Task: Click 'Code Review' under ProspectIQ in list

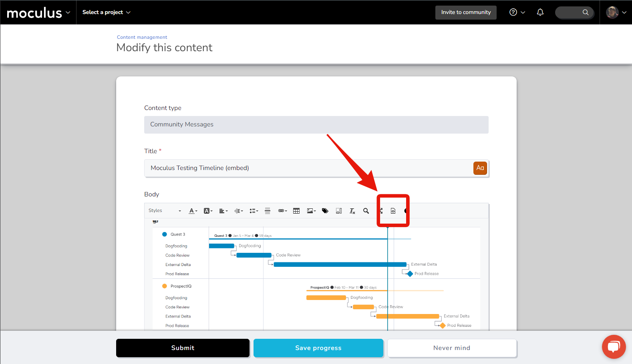Action: coord(177,307)
